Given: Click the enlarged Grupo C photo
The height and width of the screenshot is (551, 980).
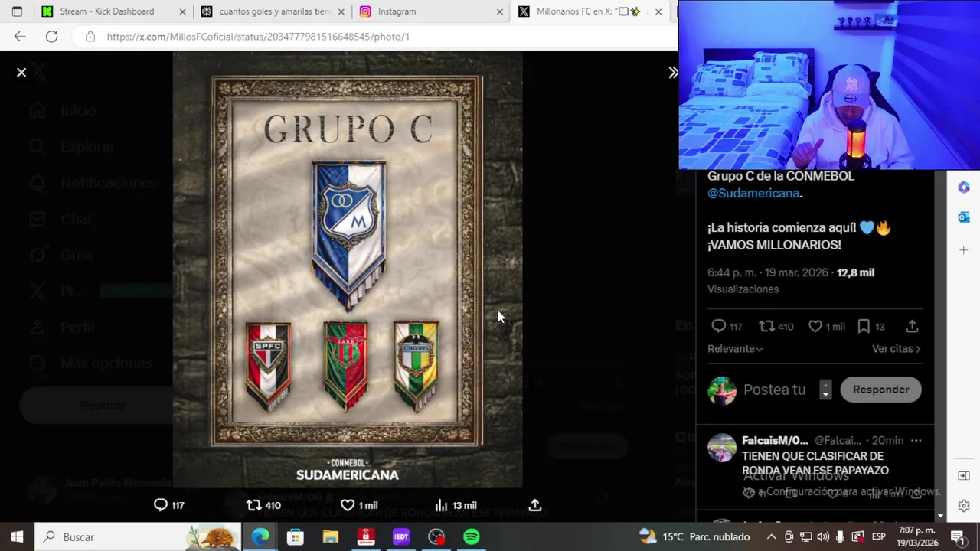Looking at the screenshot, I should tap(348, 269).
